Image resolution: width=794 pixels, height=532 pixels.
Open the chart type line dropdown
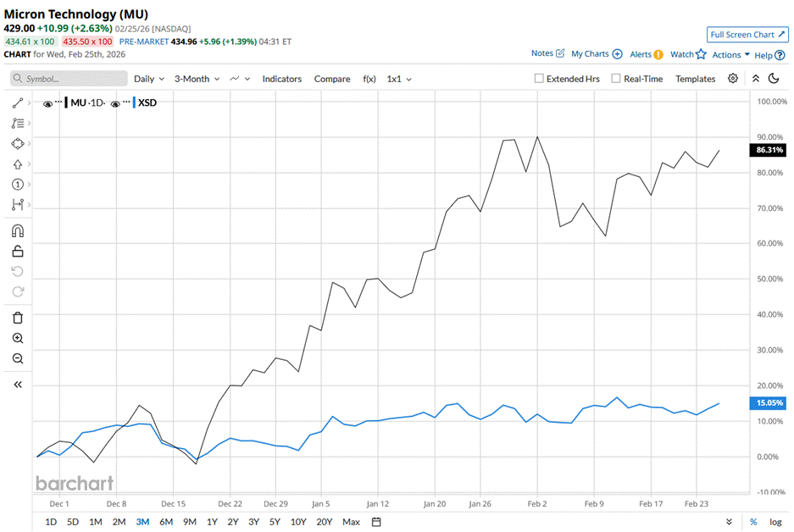click(240, 79)
